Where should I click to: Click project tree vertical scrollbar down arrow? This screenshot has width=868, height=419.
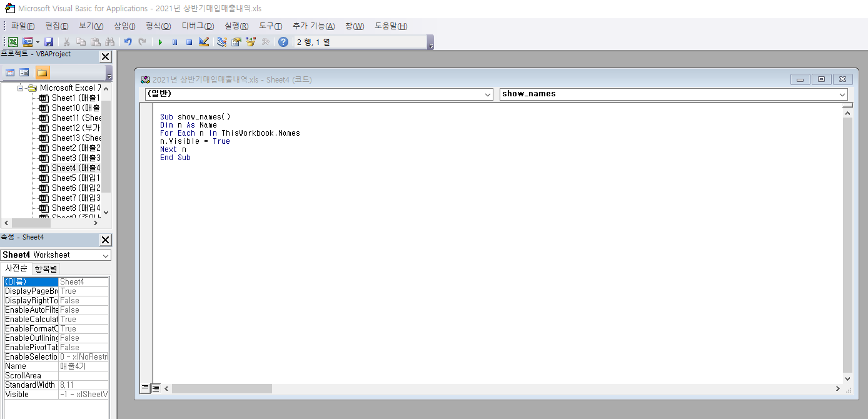(x=106, y=213)
